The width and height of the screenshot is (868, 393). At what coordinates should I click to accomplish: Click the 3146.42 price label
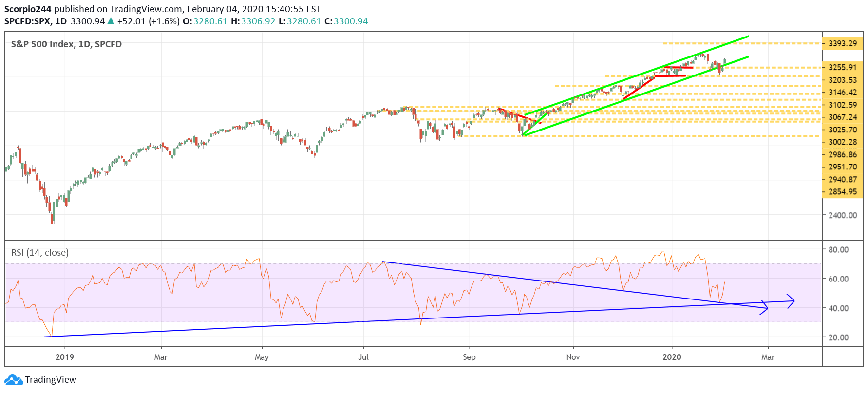pyautogui.click(x=842, y=92)
